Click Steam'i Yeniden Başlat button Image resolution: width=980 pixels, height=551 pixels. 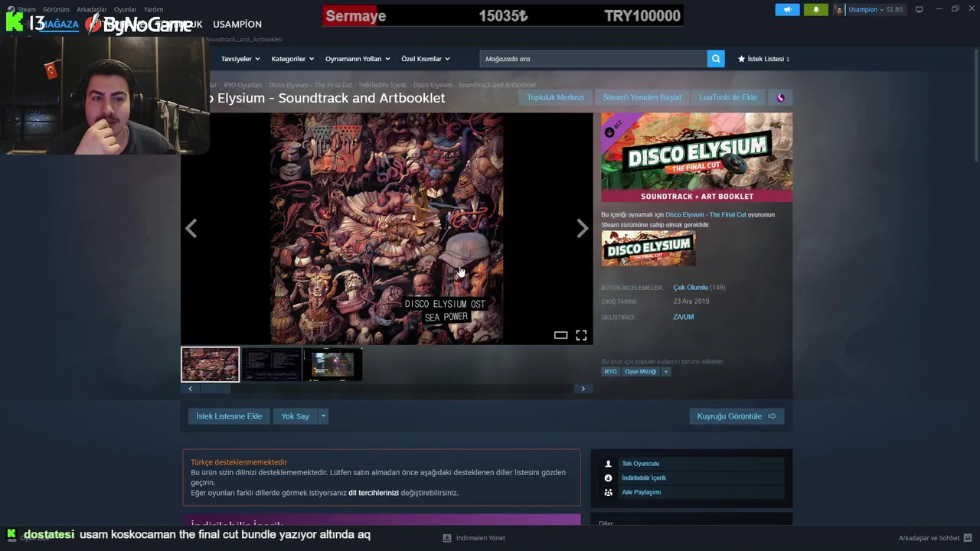(642, 97)
